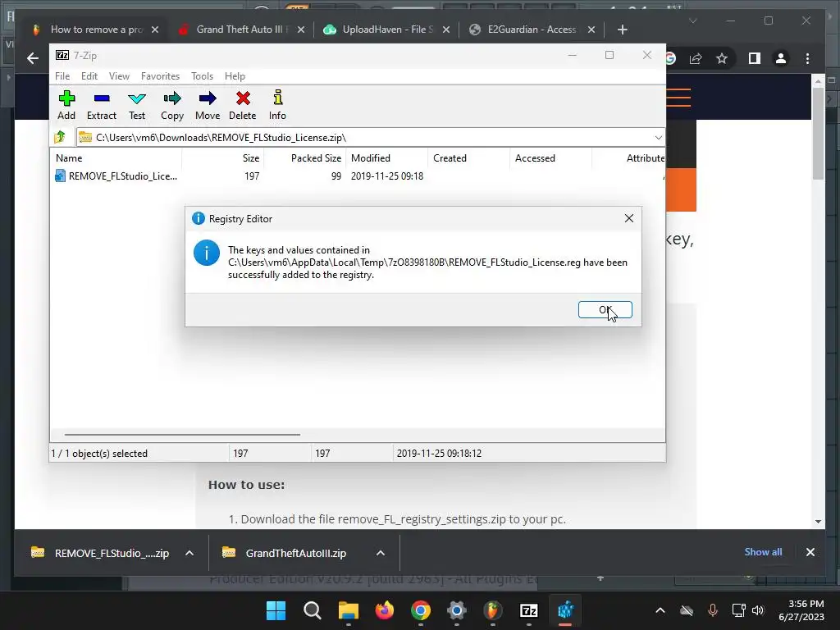Open FL Studio from the taskbar
The image size is (840, 630).
tap(493, 610)
